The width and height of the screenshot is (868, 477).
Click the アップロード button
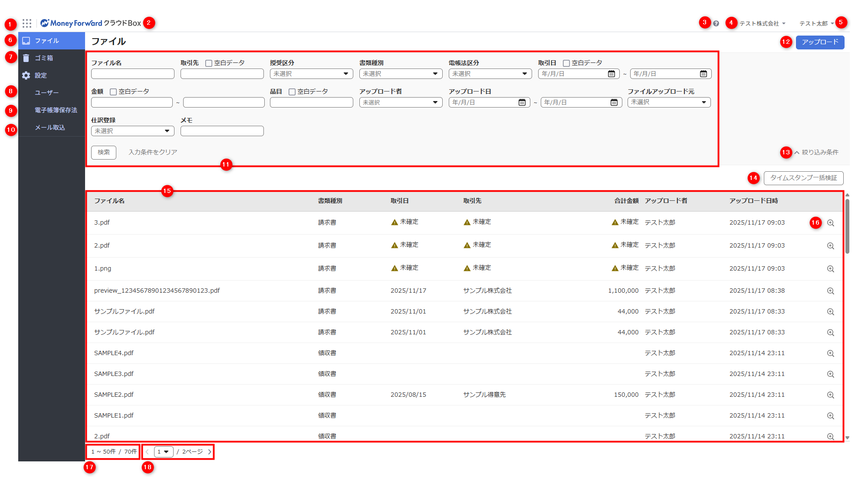click(819, 42)
